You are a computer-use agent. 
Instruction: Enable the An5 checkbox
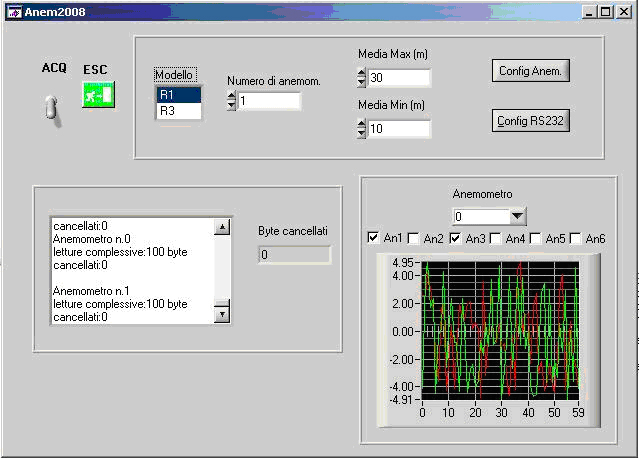pyautogui.click(x=535, y=238)
